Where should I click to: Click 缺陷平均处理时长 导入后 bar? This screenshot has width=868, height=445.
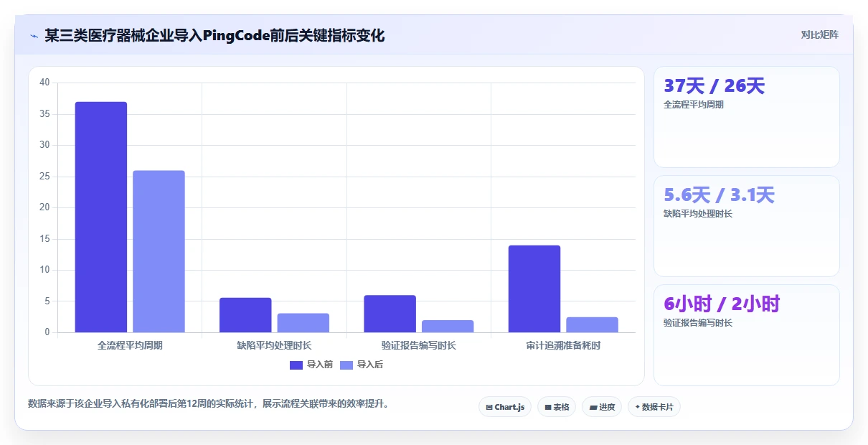(x=303, y=323)
